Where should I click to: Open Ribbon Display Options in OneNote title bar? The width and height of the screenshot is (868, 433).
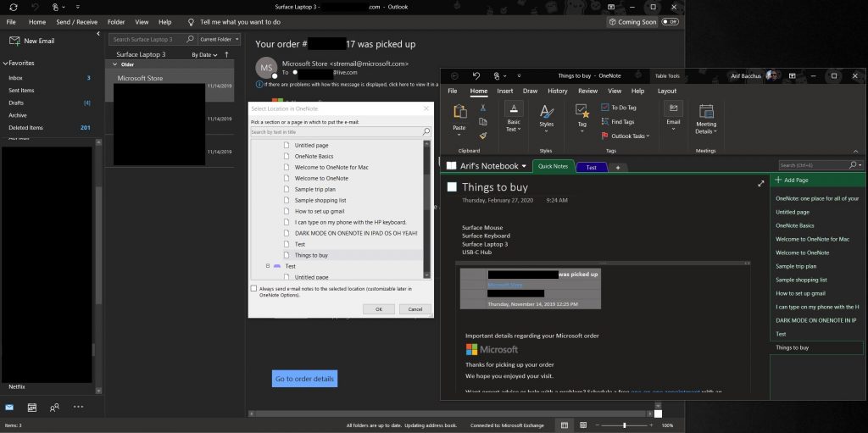point(793,76)
